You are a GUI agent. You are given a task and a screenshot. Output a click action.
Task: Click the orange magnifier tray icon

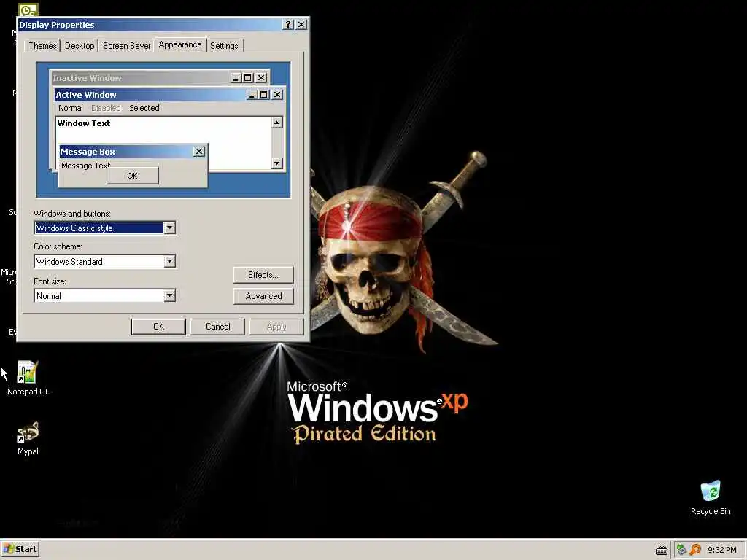click(x=695, y=550)
